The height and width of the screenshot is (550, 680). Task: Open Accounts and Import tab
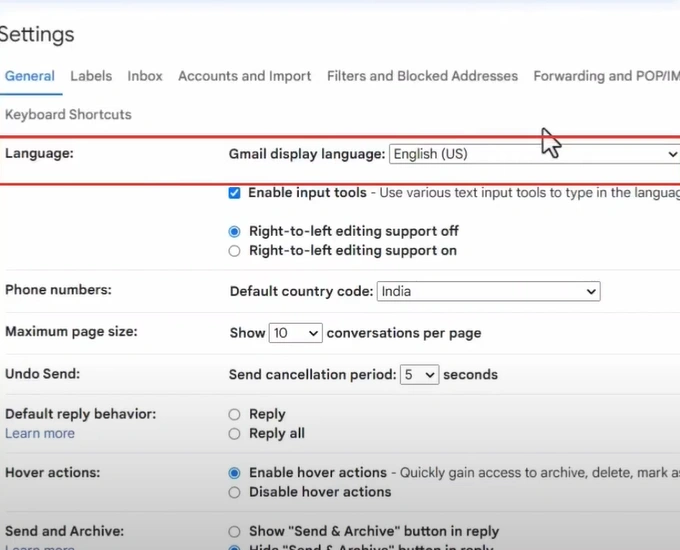point(245,76)
